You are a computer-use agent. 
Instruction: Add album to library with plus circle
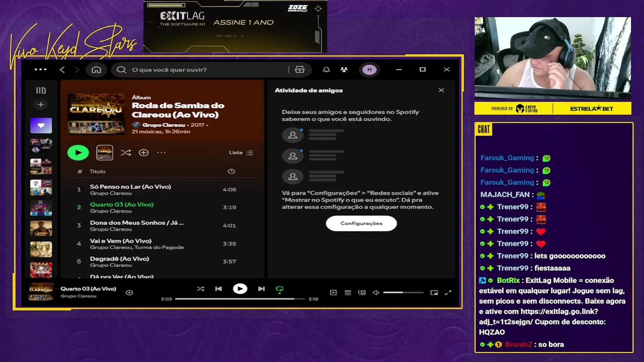144,152
